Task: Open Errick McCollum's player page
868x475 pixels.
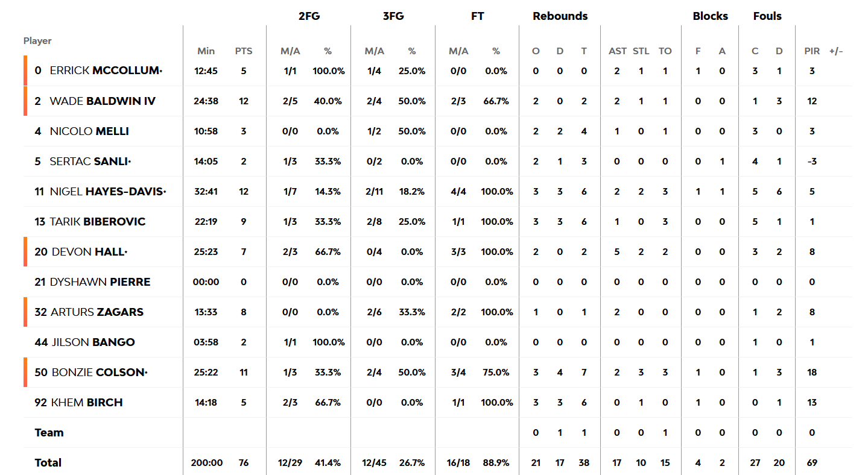Action: click(105, 71)
